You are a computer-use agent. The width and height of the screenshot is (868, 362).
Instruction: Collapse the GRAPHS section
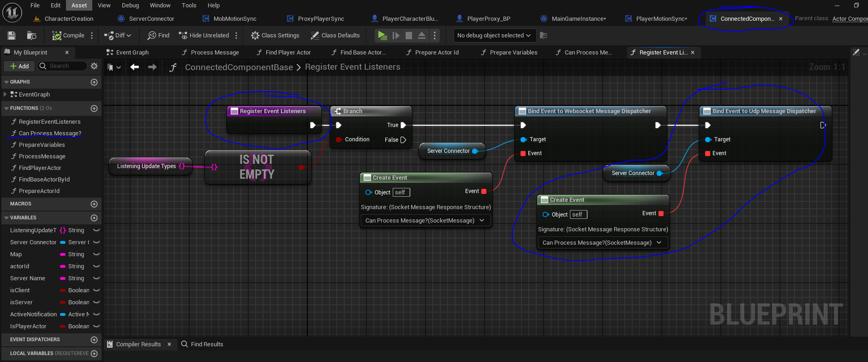[x=6, y=82]
